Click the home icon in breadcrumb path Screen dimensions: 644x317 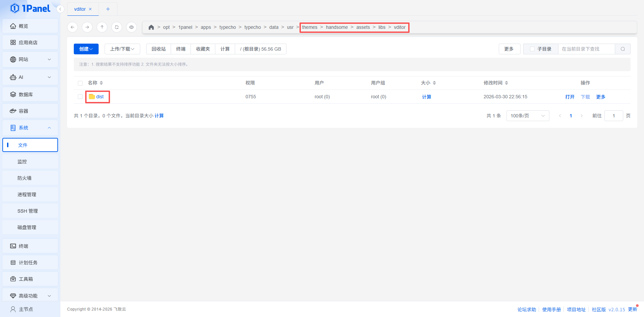tap(151, 28)
